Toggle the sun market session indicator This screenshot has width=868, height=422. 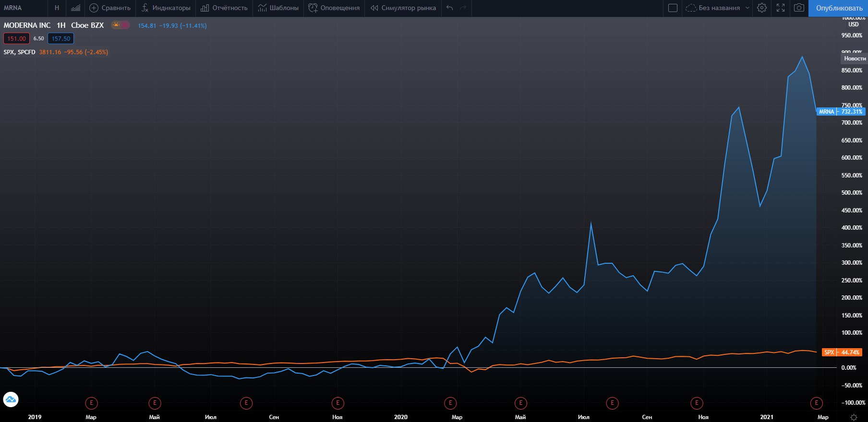pos(116,25)
